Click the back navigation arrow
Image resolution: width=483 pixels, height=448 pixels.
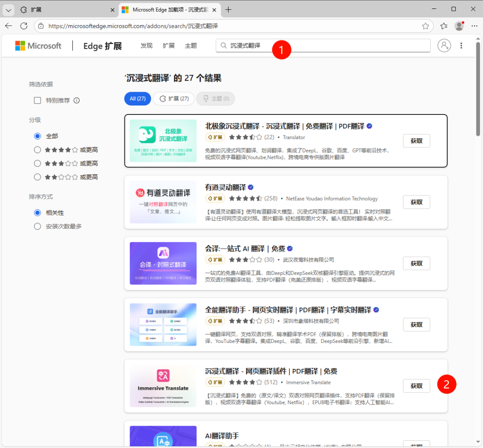pos(8,26)
